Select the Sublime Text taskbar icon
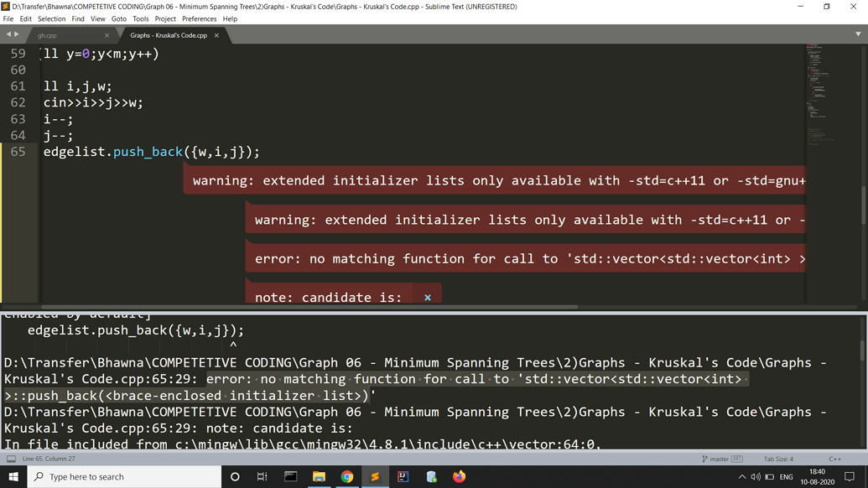Screen dimensions: 868x488 [x=375, y=476]
